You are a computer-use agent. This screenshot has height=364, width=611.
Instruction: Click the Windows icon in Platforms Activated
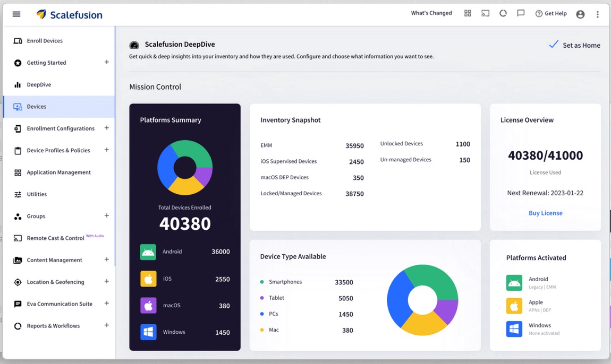[x=514, y=329]
